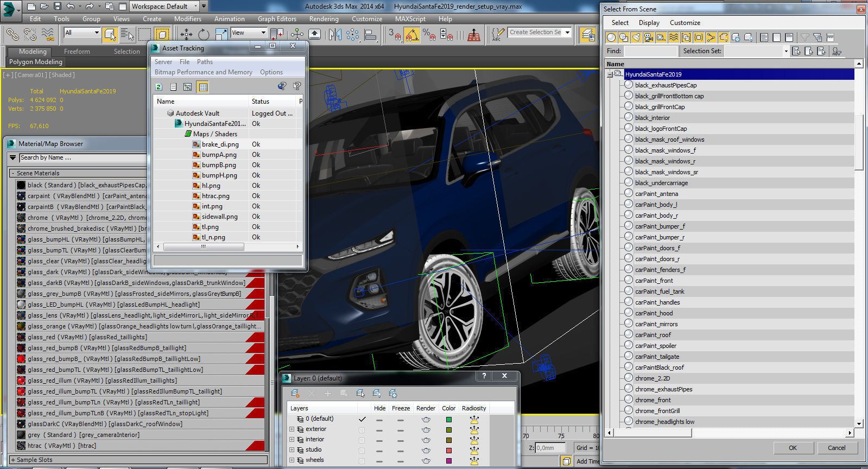Click the Find input field
Screen dimensions: 868x469
[x=650, y=51]
